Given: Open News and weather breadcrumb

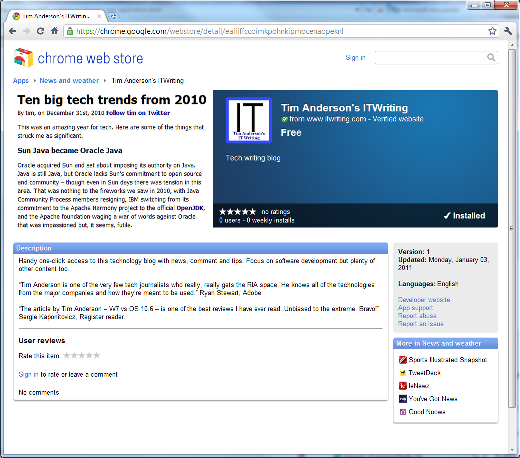Looking at the screenshot, I should point(69,81).
